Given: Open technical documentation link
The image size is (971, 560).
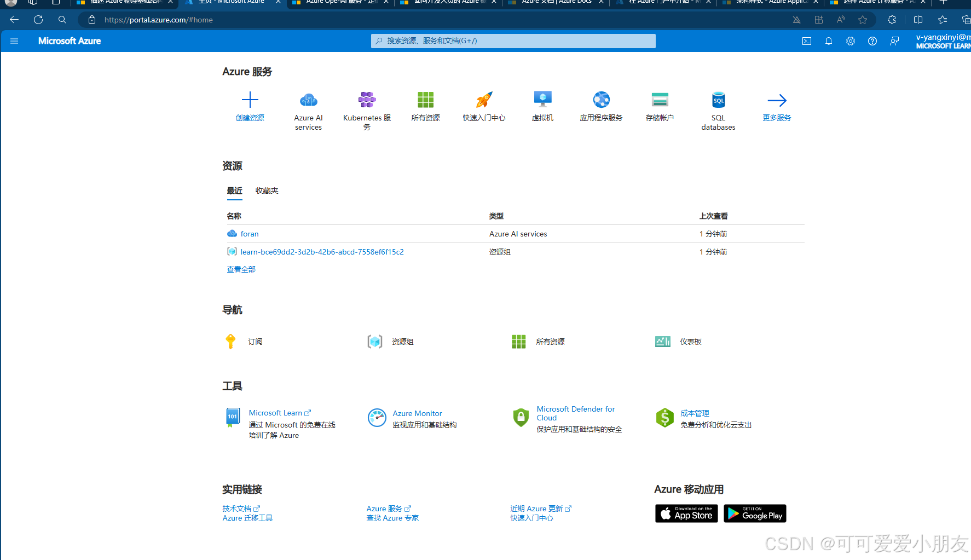Looking at the screenshot, I should tap(241, 509).
